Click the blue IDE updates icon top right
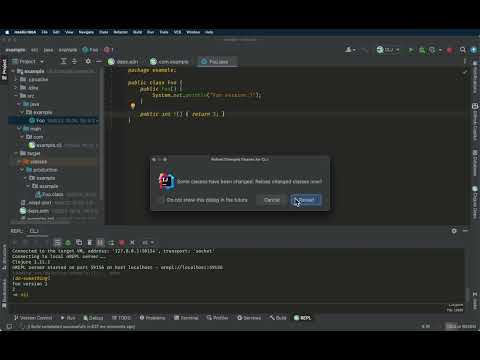The width and height of the screenshot is (480, 360). (x=473, y=50)
